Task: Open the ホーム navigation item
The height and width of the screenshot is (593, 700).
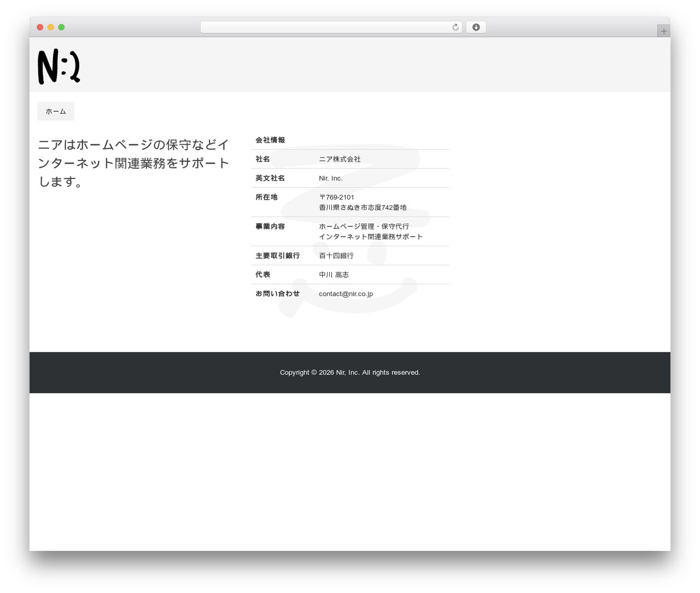Action: coord(56,111)
